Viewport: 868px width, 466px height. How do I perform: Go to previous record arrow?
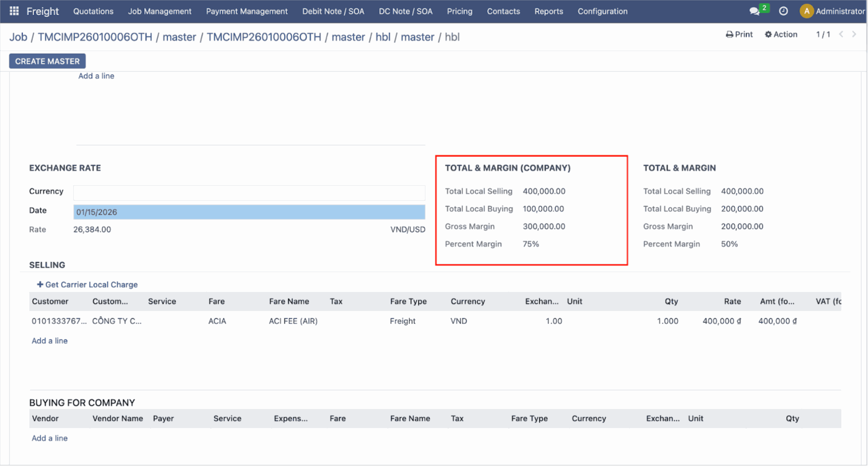tap(841, 34)
